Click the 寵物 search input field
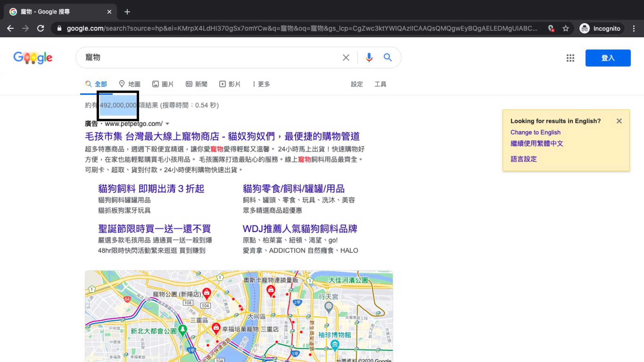This screenshot has width=644, height=362. click(209, 58)
